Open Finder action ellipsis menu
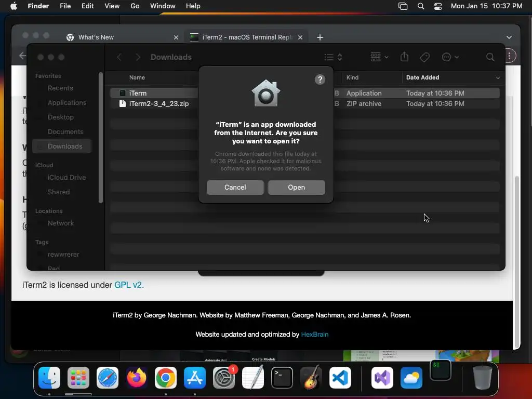This screenshot has height=399, width=532. [x=450, y=57]
